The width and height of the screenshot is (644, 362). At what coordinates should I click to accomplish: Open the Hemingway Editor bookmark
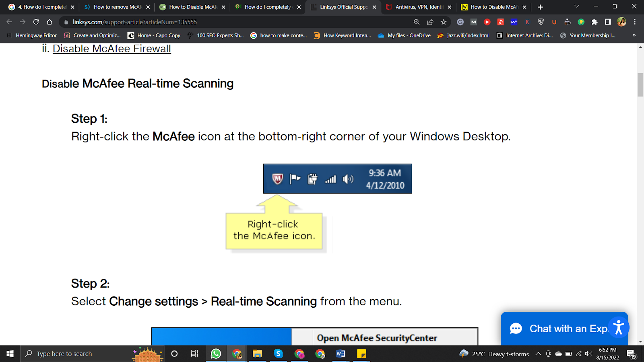(32, 35)
